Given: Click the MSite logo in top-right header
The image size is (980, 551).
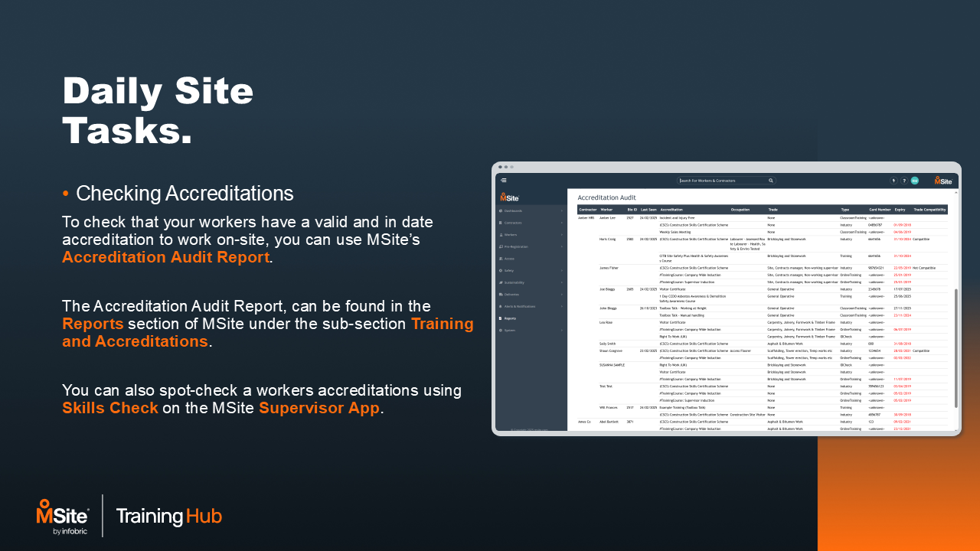Looking at the screenshot, I should click(943, 181).
